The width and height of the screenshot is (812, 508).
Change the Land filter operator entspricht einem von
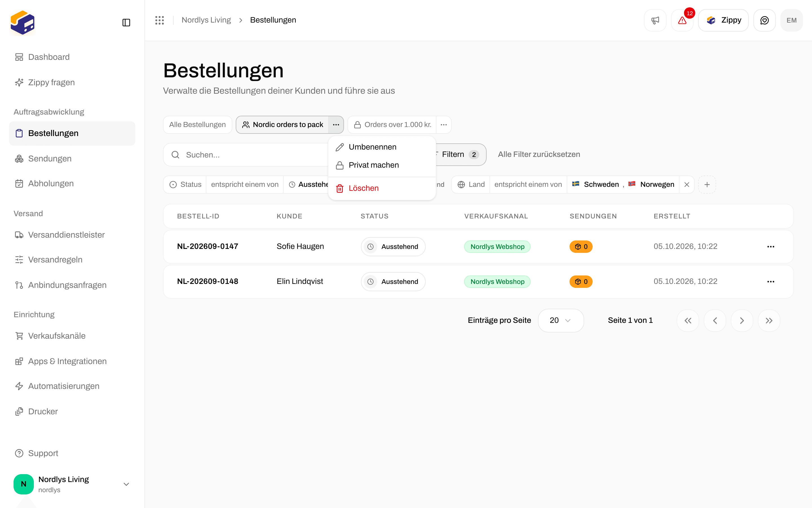click(528, 185)
